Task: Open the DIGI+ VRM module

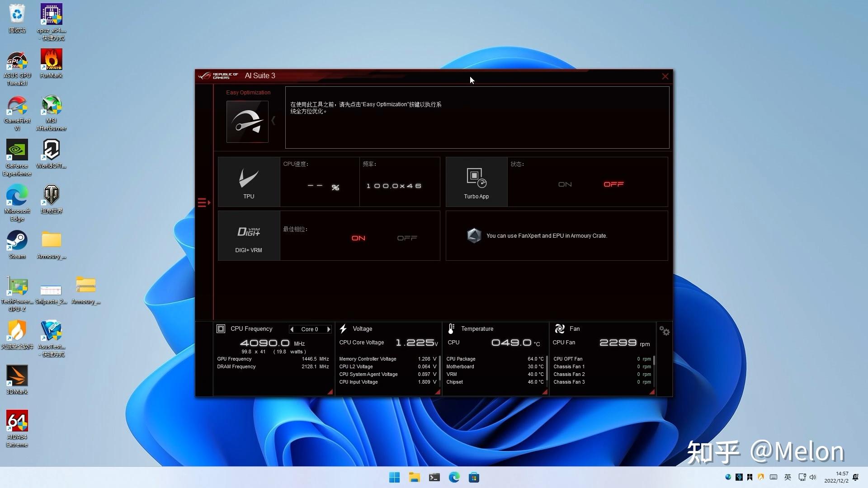Action: click(249, 236)
